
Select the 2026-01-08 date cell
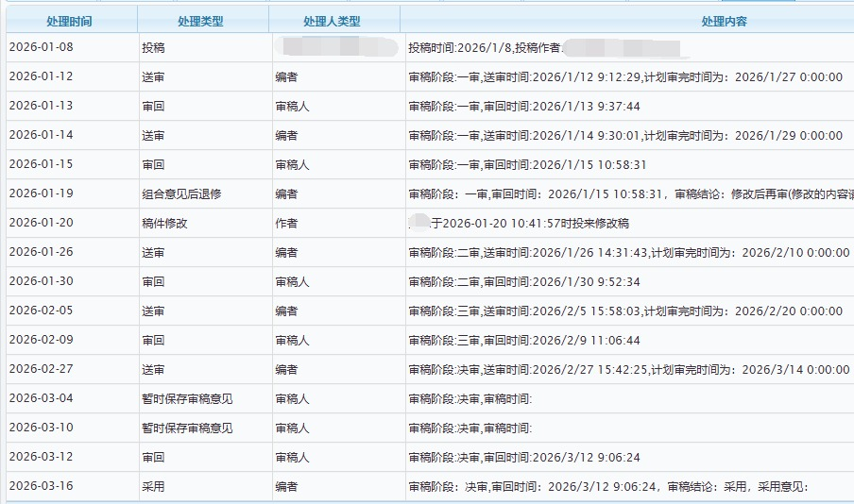tap(41, 47)
